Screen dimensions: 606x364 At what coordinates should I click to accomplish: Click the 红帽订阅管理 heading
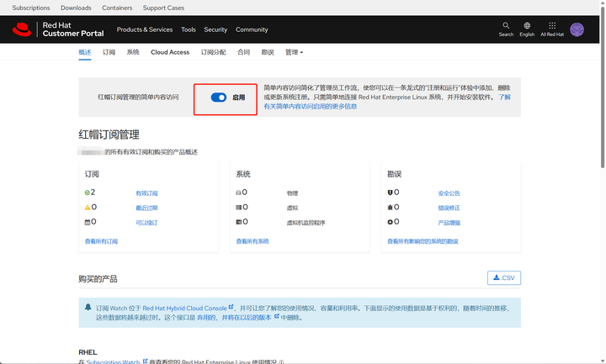(x=109, y=135)
